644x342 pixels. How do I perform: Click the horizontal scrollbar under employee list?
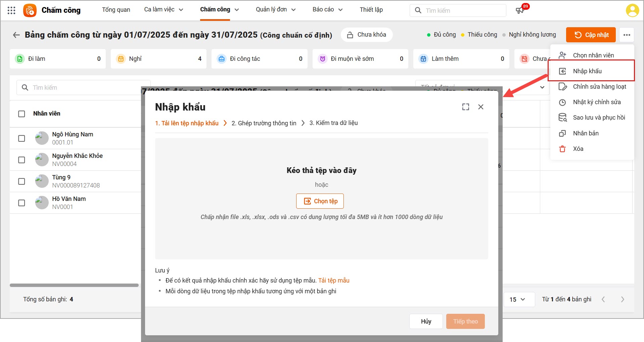[x=74, y=285]
